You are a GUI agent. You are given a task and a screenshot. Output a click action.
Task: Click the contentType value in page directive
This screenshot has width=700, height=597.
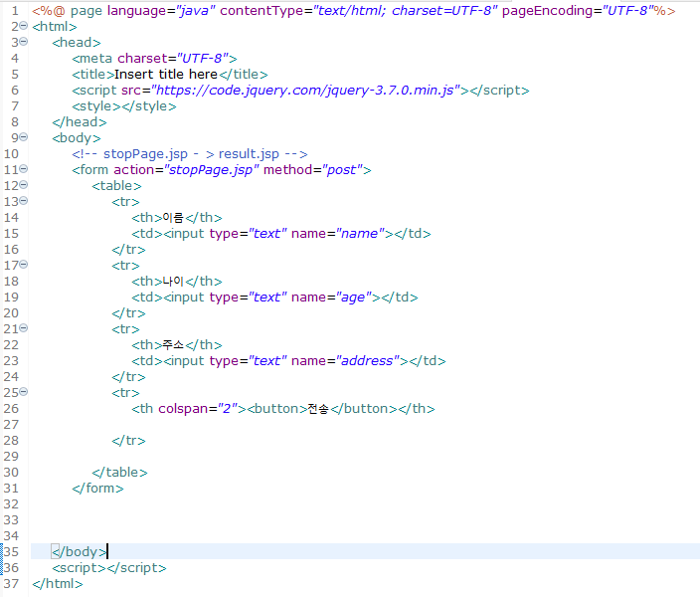click(405, 11)
